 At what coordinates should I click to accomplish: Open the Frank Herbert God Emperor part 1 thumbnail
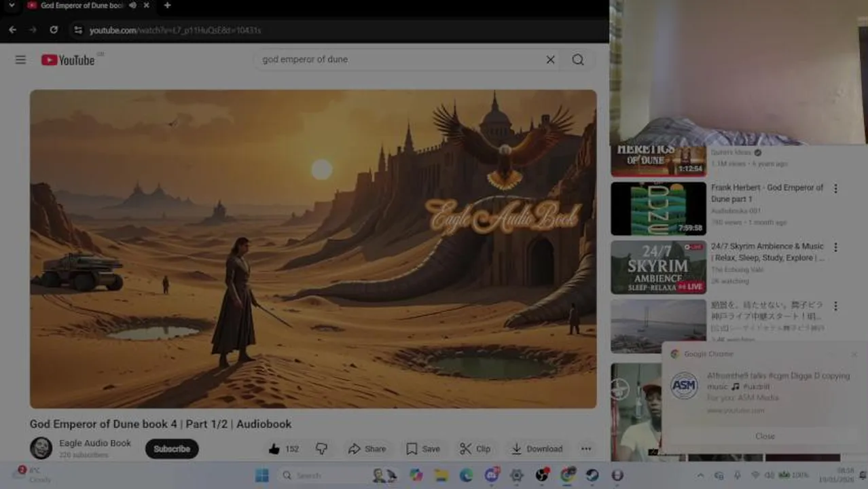coord(658,209)
